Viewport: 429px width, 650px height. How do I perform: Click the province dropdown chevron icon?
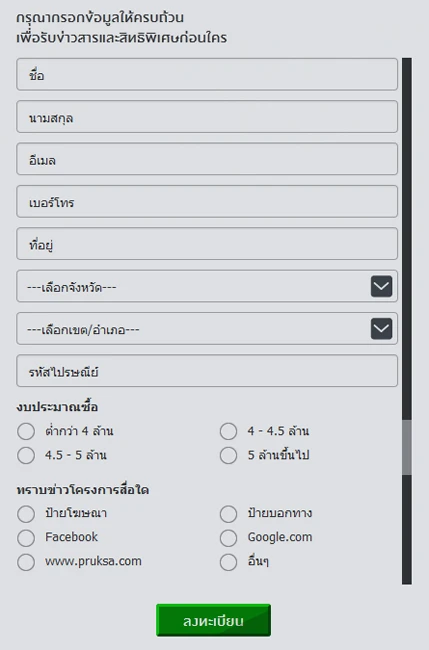click(x=381, y=286)
